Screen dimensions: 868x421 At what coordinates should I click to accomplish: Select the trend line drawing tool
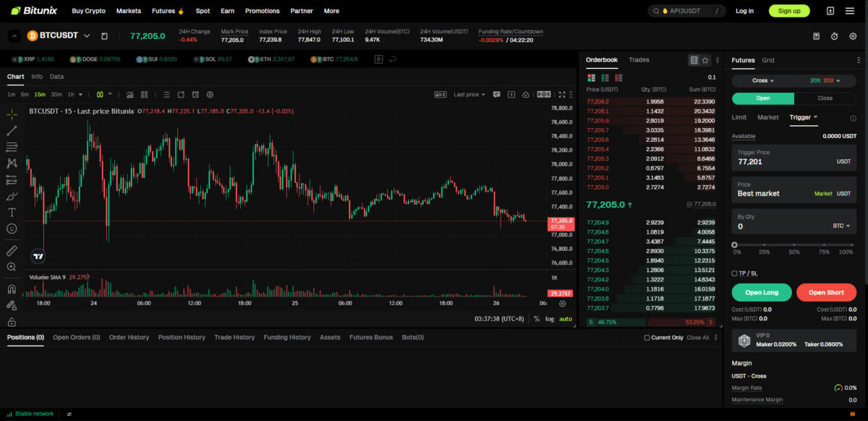pyautogui.click(x=12, y=131)
